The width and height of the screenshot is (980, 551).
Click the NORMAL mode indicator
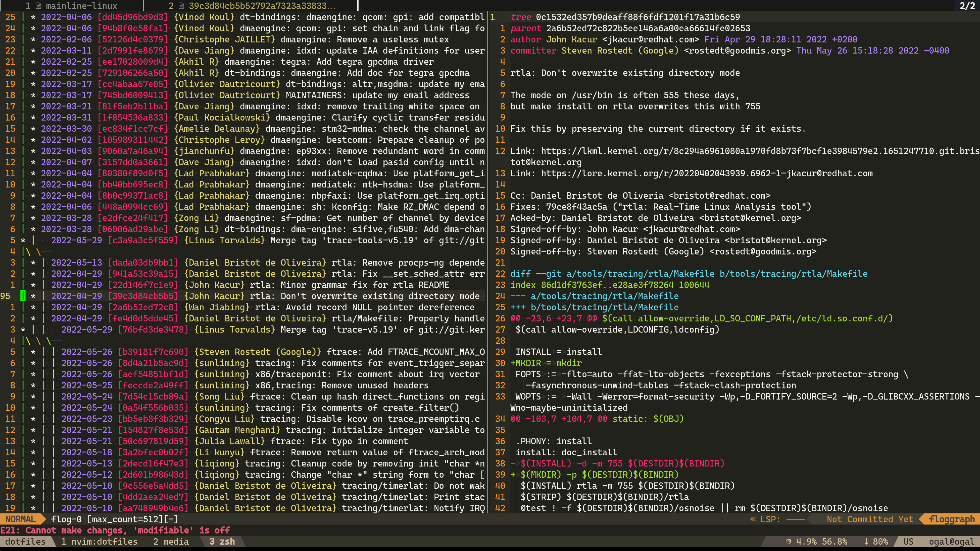(20, 519)
